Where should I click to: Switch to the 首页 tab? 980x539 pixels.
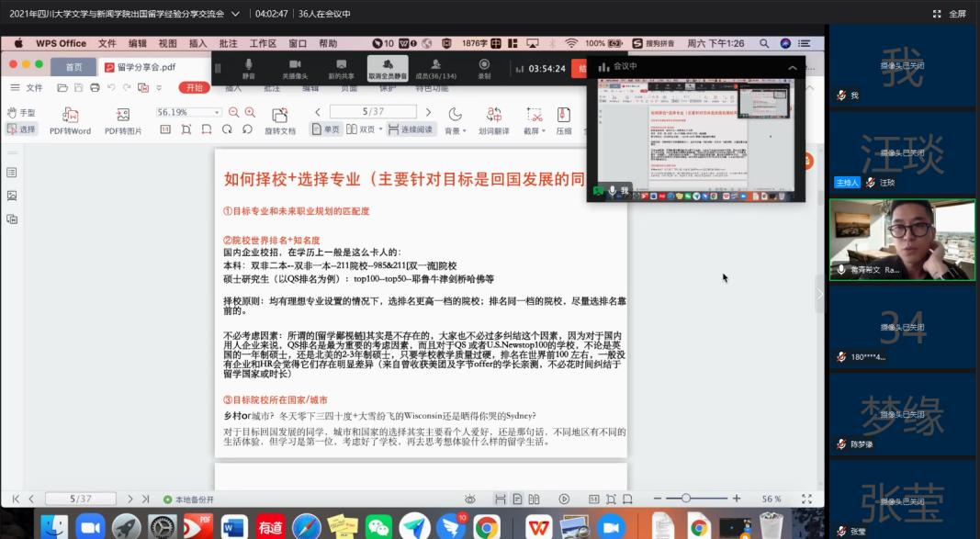coord(73,67)
